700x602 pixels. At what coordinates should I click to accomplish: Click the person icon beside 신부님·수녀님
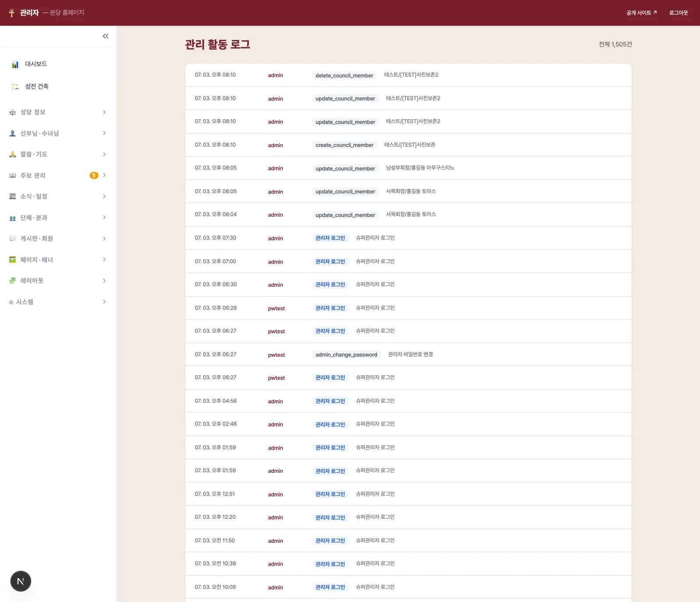[13, 134]
